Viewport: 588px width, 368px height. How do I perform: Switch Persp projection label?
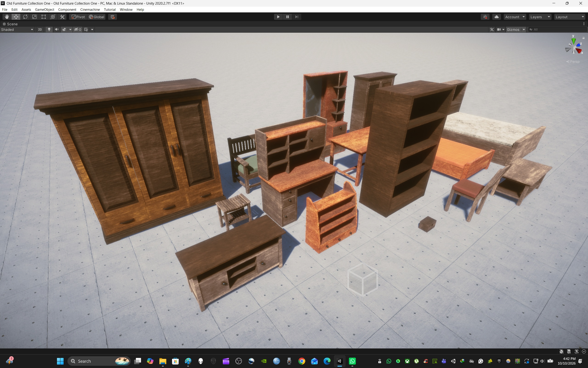(573, 62)
